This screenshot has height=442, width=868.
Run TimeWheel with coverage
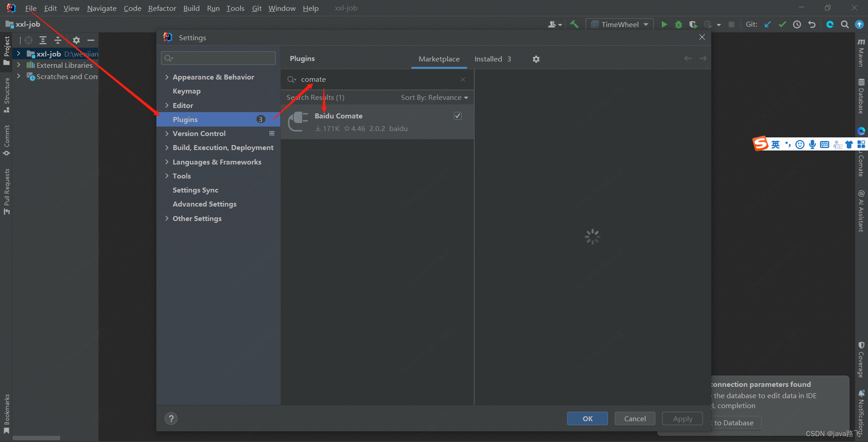click(x=693, y=24)
